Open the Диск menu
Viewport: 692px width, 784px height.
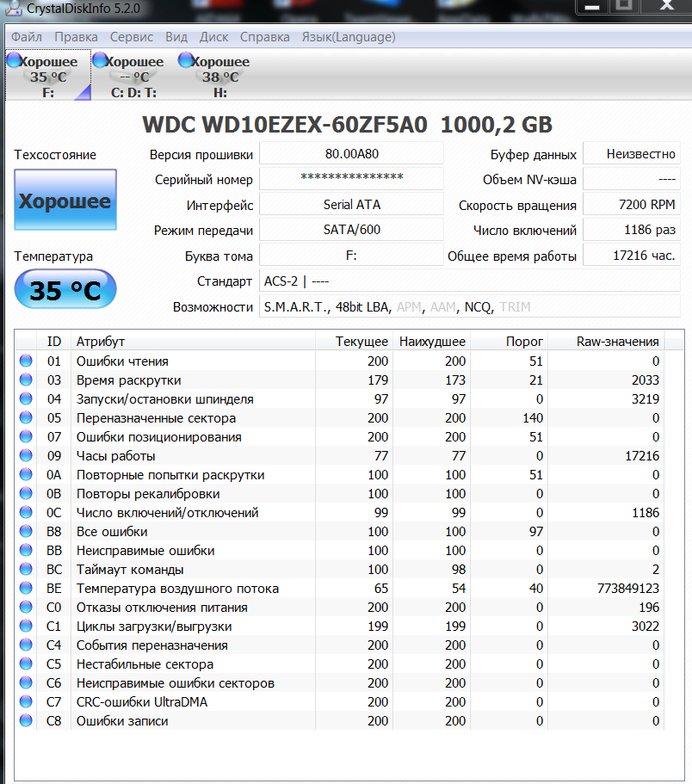[x=214, y=37]
